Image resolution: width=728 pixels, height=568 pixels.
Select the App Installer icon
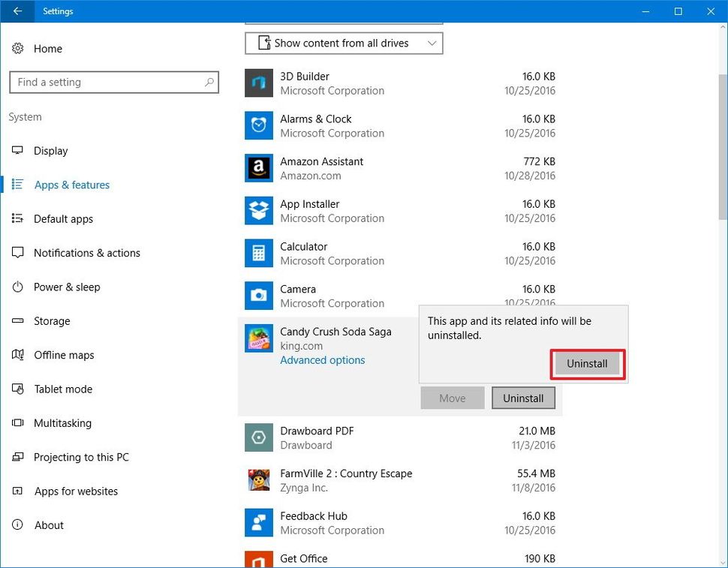click(x=258, y=211)
